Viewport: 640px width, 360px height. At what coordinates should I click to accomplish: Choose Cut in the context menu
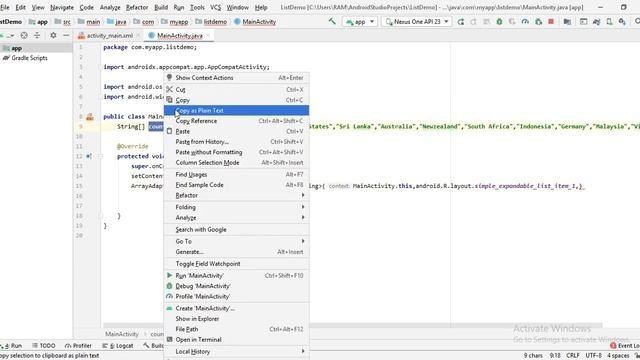(x=236, y=89)
